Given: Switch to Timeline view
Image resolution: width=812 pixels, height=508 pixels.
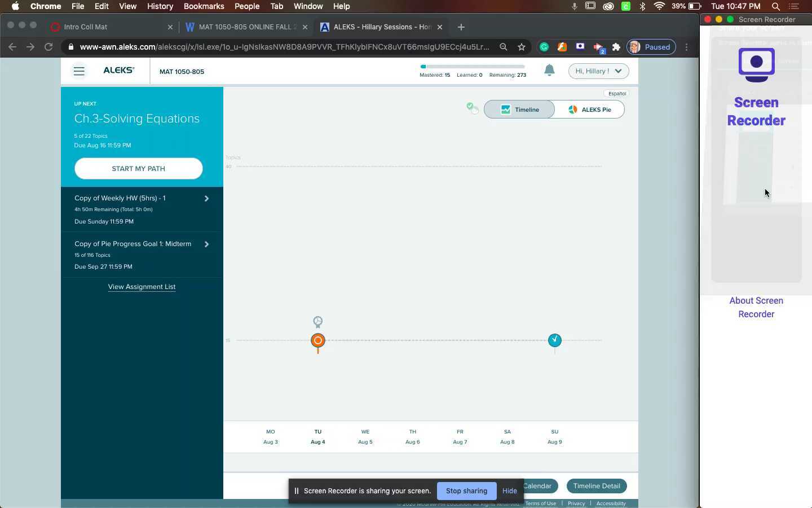Looking at the screenshot, I should click(x=519, y=110).
